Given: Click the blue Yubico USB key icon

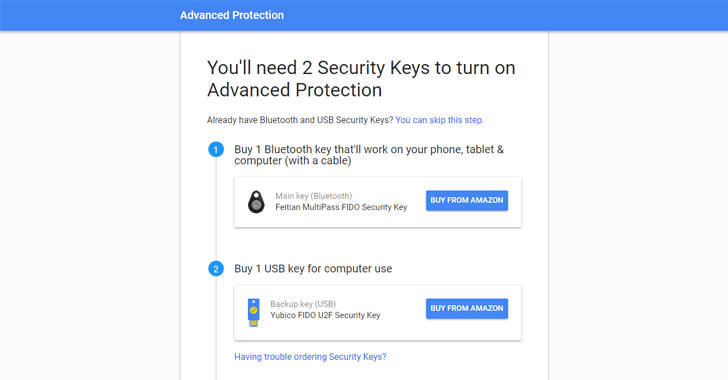Looking at the screenshot, I should 254,312.
